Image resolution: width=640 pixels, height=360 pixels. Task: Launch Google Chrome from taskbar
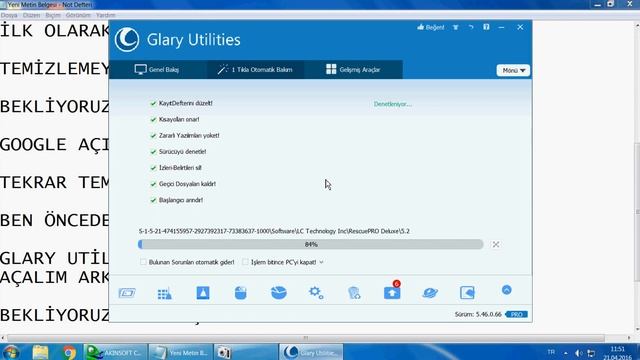(69, 352)
